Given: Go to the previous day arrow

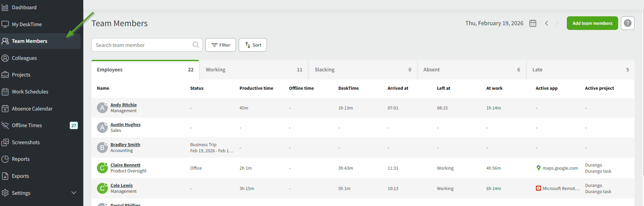Looking at the screenshot, I should click(x=546, y=23).
